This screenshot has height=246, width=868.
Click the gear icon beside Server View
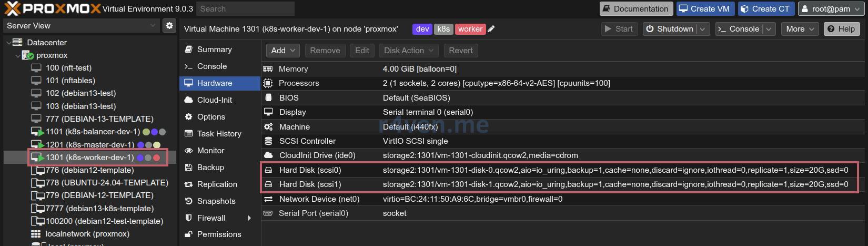pos(169,25)
